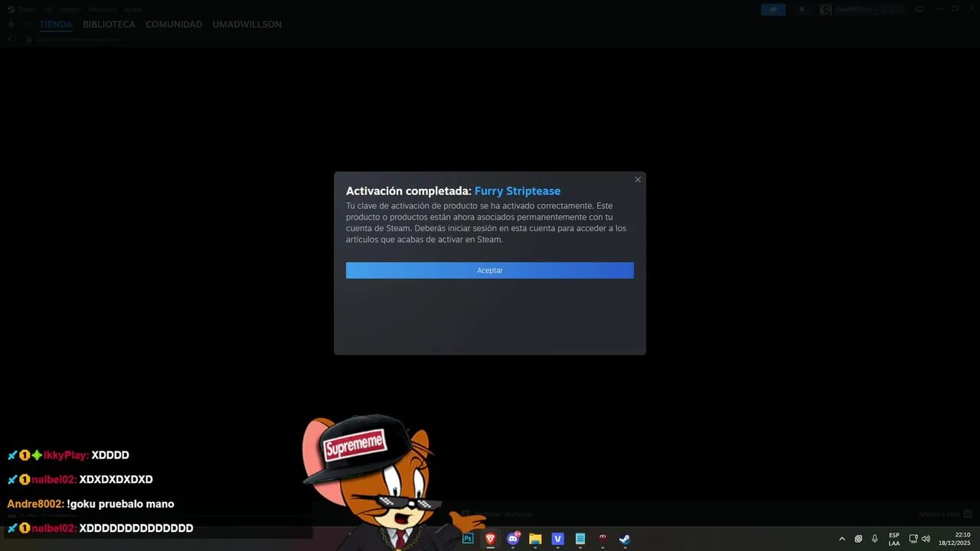The height and width of the screenshot is (551, 980).
Task: Open the Amigos menu
Action: tap(70, 9)
